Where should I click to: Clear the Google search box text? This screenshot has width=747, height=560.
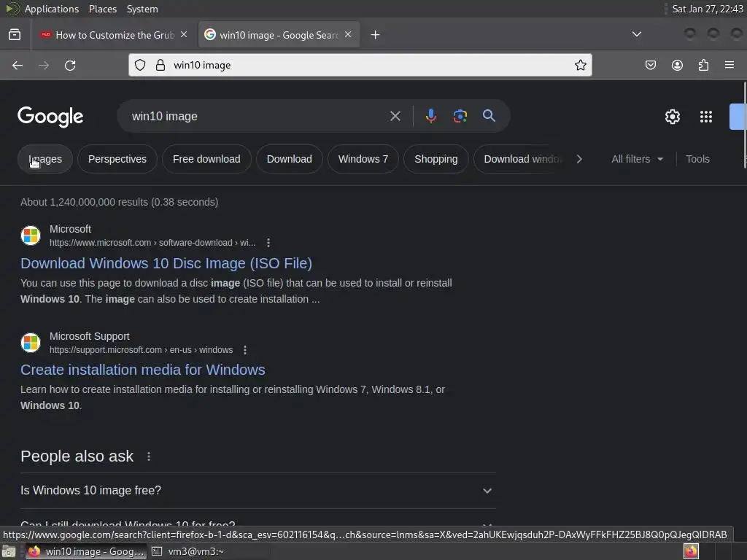pos(395,116)
